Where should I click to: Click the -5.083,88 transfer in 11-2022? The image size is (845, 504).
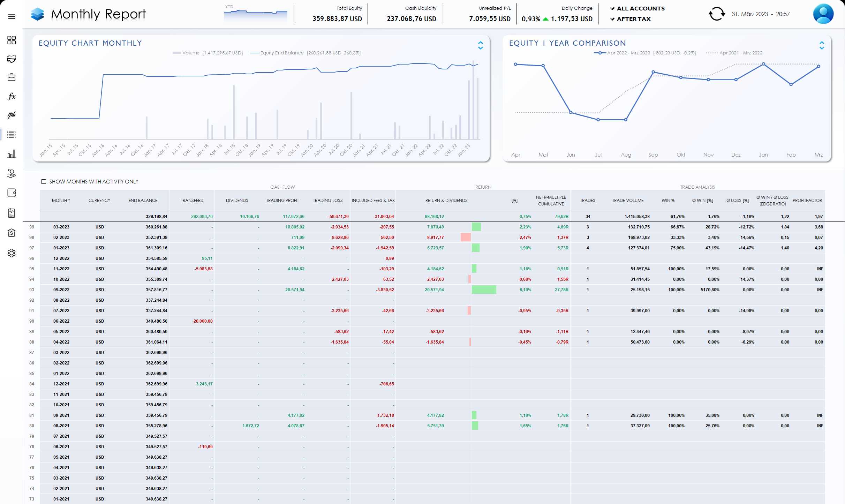(203, 269)
